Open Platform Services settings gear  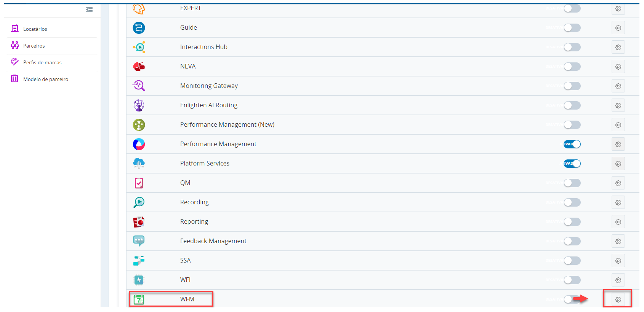point(618,164)
